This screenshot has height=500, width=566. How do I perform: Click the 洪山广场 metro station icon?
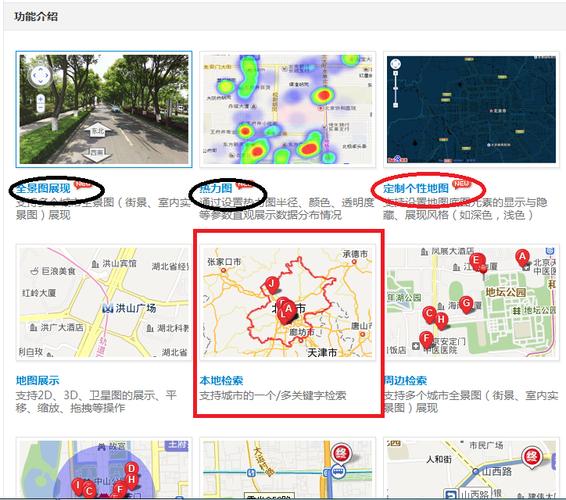click(x=107, y=308)
